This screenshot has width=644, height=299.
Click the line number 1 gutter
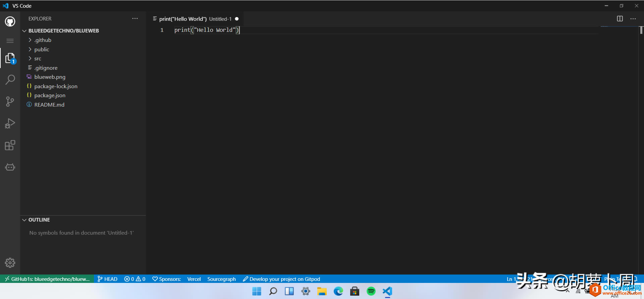tap(162, 30)
